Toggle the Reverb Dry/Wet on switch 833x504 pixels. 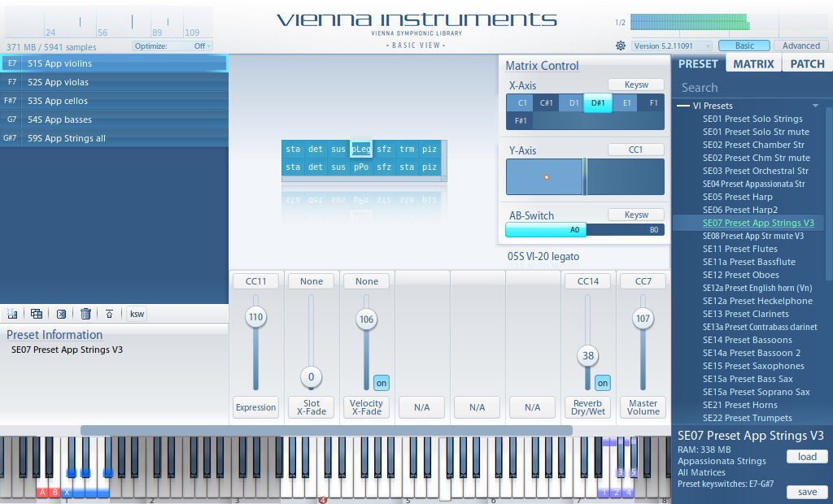(602, 382)
